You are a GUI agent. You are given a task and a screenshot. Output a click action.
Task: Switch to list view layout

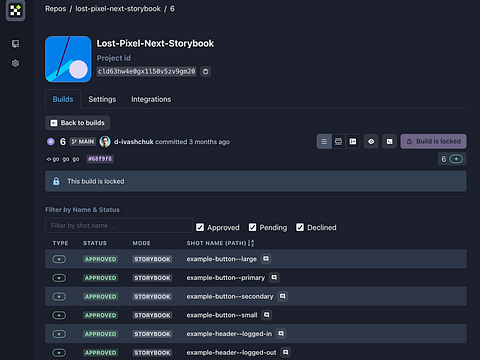324,142
